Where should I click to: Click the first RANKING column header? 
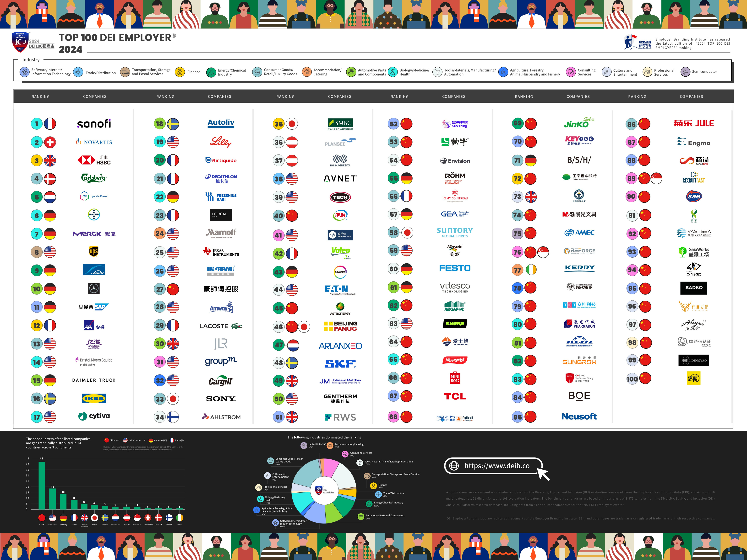click(x=40, y=97)
